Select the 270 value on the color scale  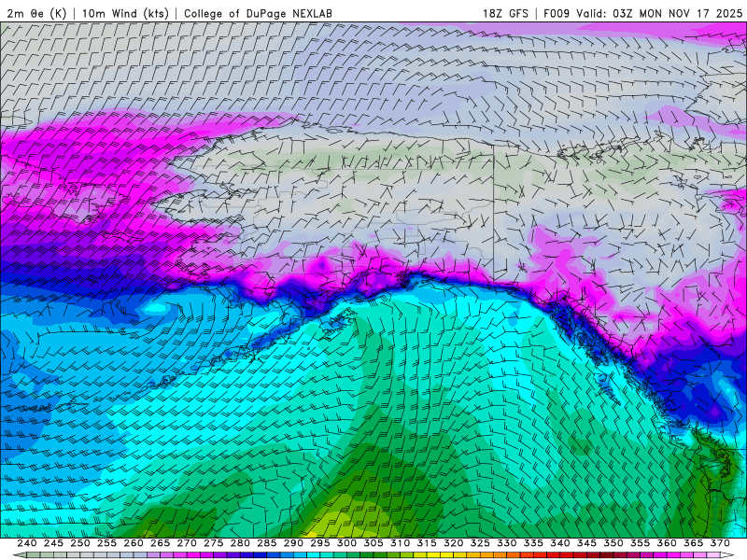[x=187, y=543]
